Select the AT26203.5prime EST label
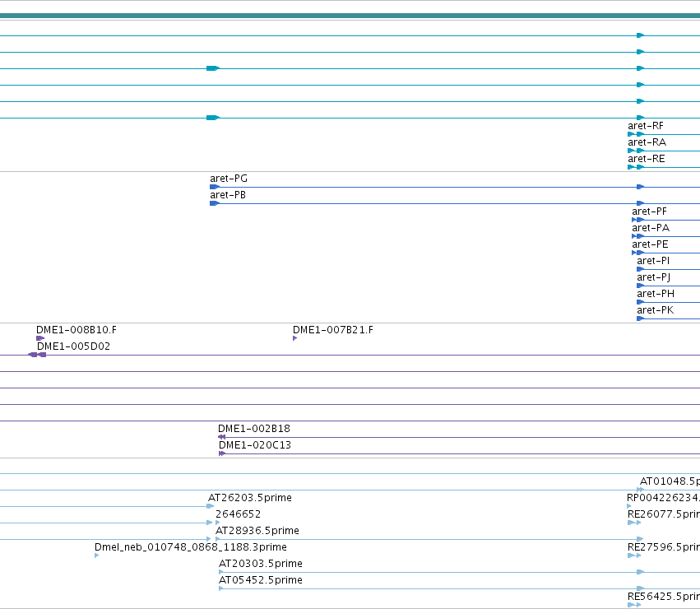This screenshot has width=700, height=609. pos(250,498)
